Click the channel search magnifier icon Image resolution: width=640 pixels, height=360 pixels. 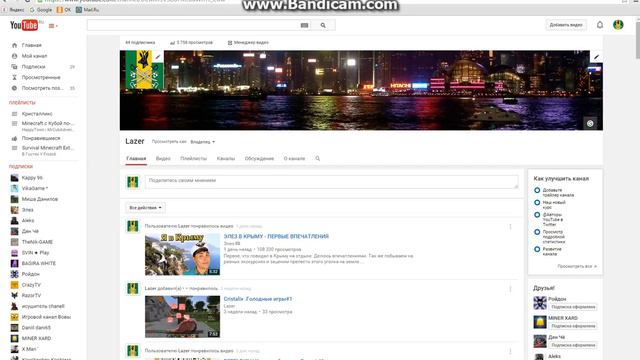(318, 158)
